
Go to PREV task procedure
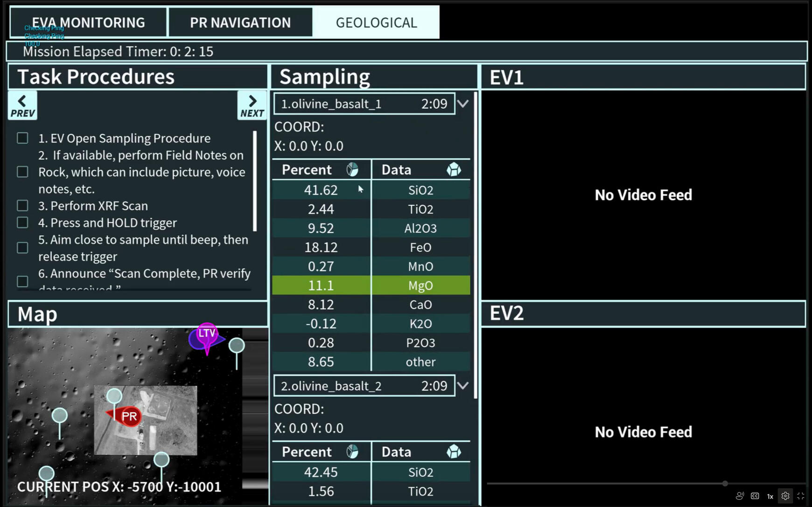click(x=22, y=105)
